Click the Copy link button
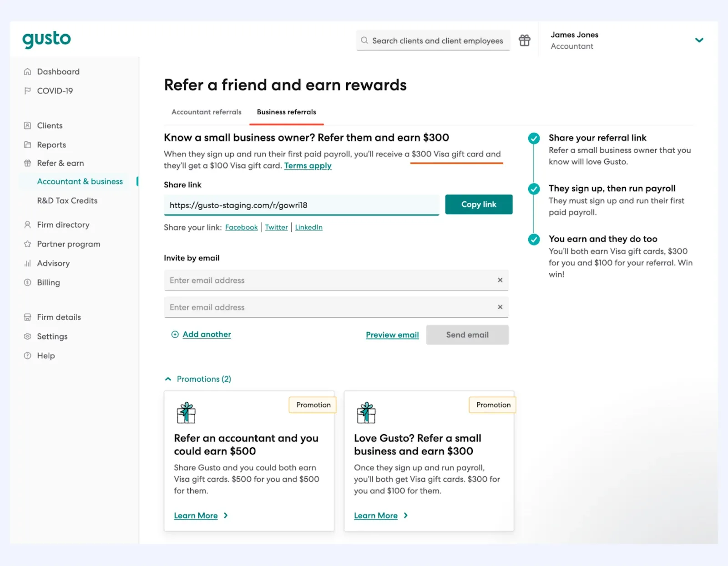The width and height of the screenshot is (728, 566). coord(478,204)
